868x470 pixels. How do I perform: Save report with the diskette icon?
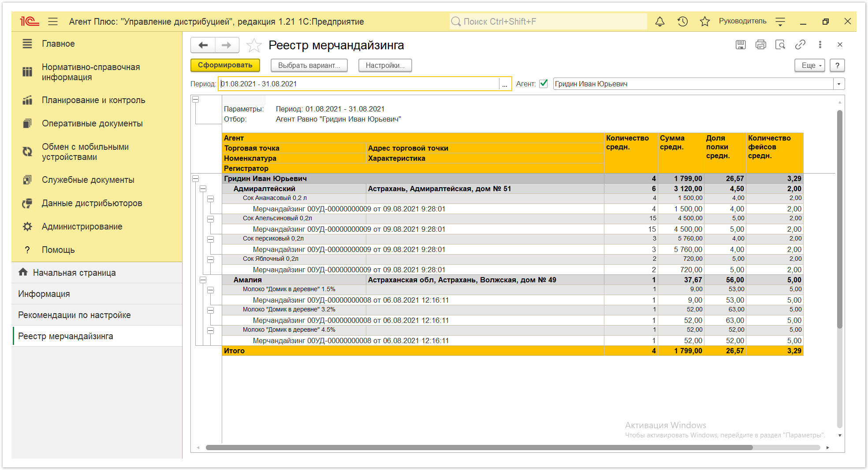click(741, 44)
